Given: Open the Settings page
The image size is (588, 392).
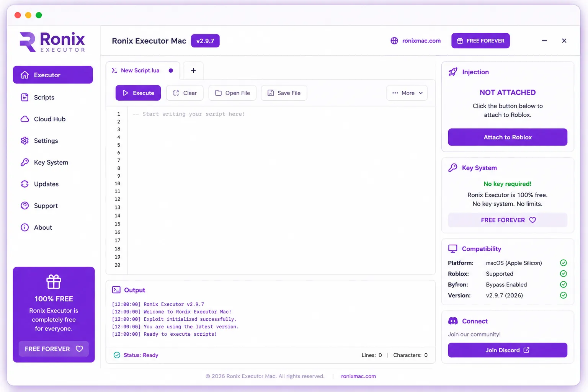Looking at the screenshot, I should click(x=53, y=140).
